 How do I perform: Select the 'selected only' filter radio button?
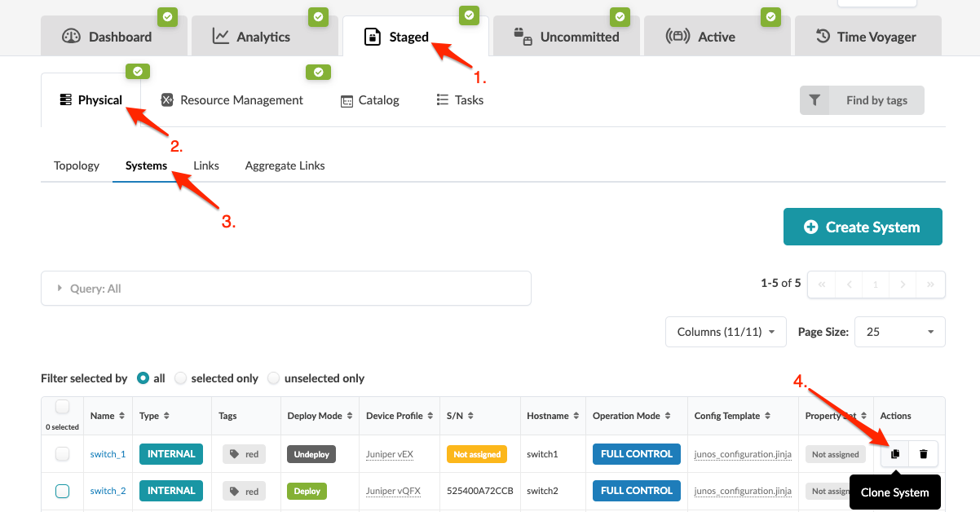coord(181,378)
